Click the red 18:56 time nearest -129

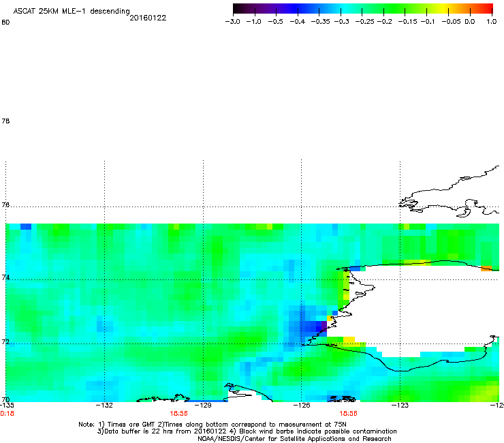point(178,414)
